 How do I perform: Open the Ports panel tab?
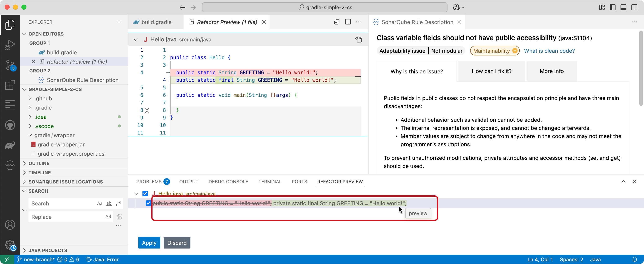coord(299,181)
